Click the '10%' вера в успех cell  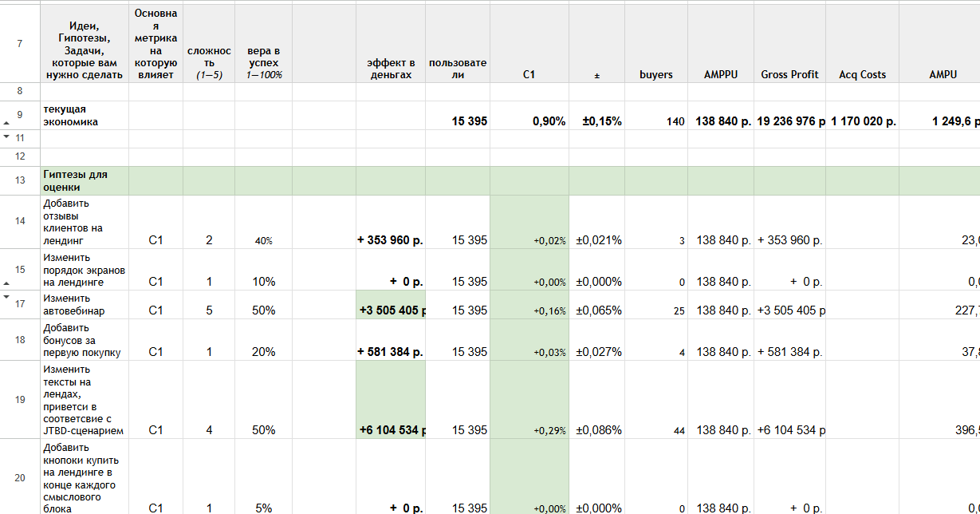click(x=264, y=270)
